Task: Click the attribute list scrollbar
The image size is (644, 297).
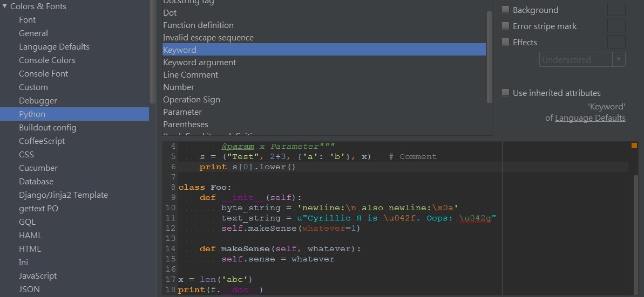Action: [490, 57]
